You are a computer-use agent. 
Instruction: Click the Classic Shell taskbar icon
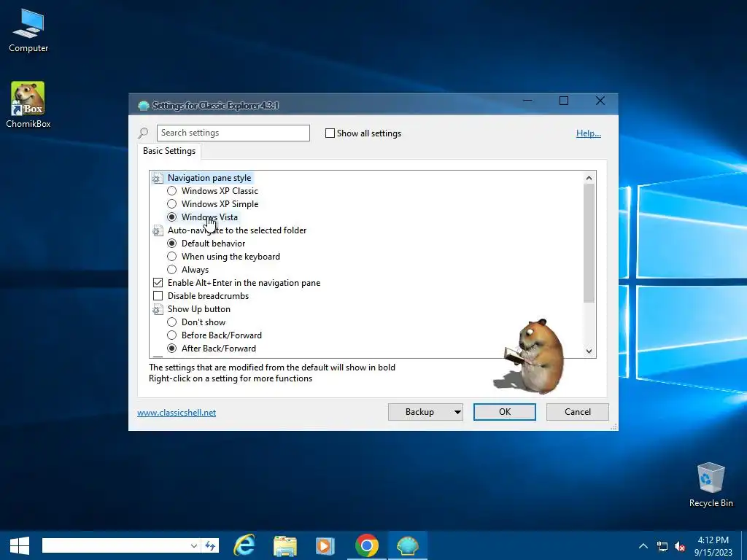tap(407, 545)
